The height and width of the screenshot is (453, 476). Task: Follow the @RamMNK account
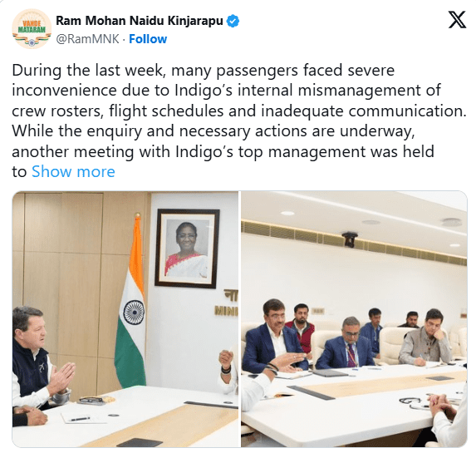click(x=148, y=39)
